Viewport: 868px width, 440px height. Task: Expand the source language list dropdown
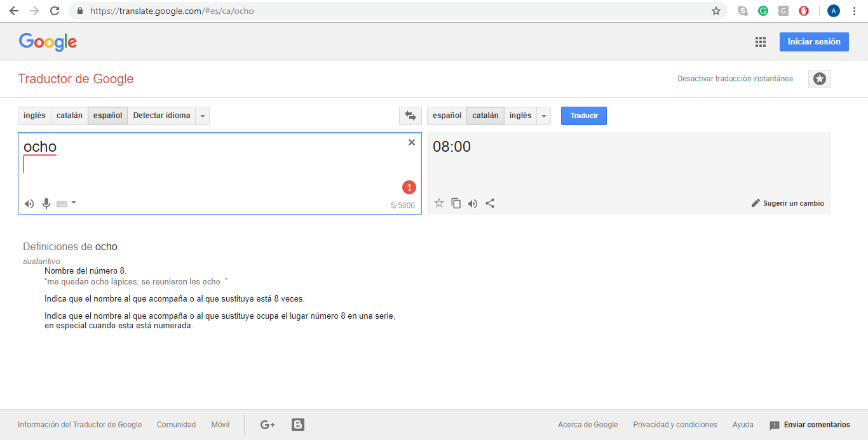[x=203, y=116]
